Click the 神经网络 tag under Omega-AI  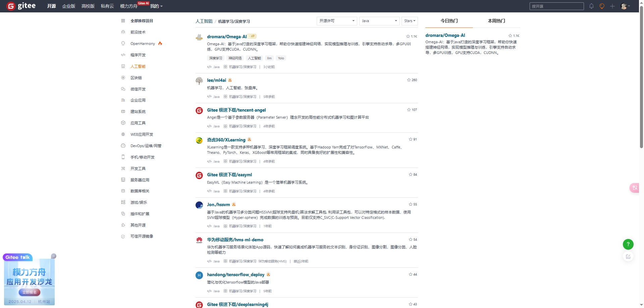pos(235,58)
